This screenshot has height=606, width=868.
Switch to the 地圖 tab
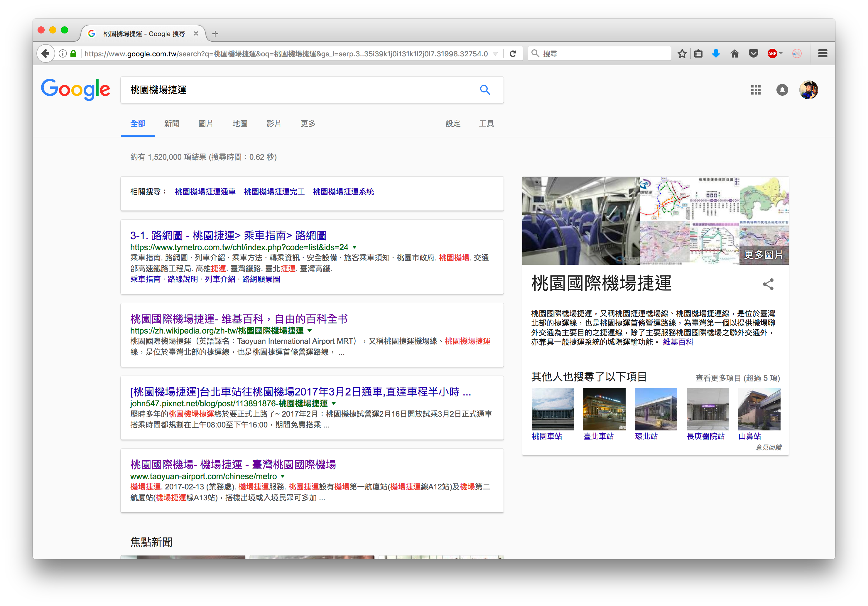point(240,124)
